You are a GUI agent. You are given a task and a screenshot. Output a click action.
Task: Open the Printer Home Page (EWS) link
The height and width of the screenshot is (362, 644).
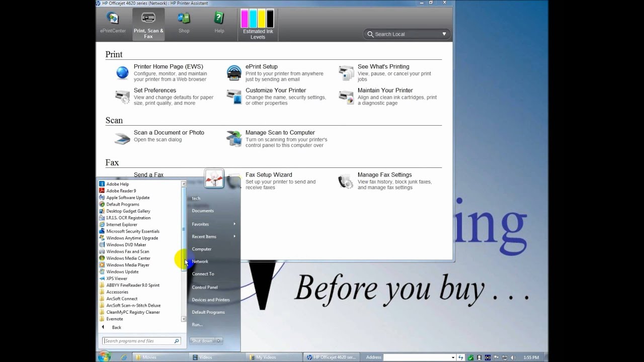tap(169, 66)
